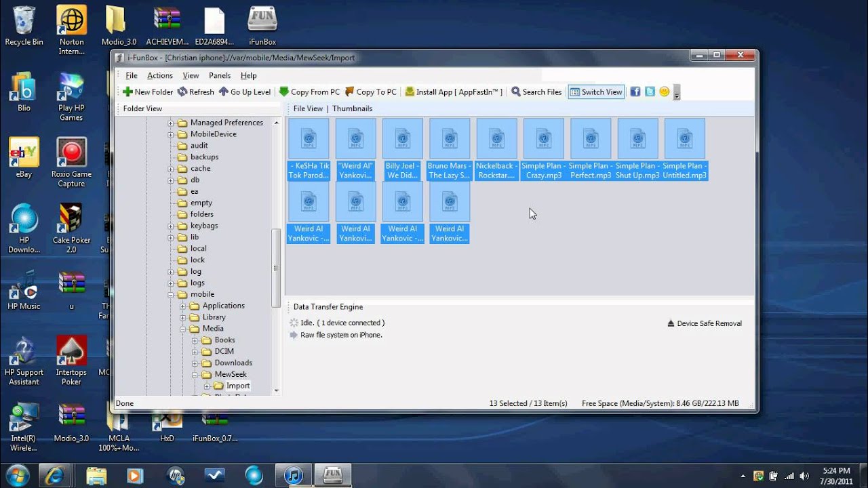The image size is (868, 488).
Task: Select the Nickelback Rockstar mp3 file
Action: 496,150
